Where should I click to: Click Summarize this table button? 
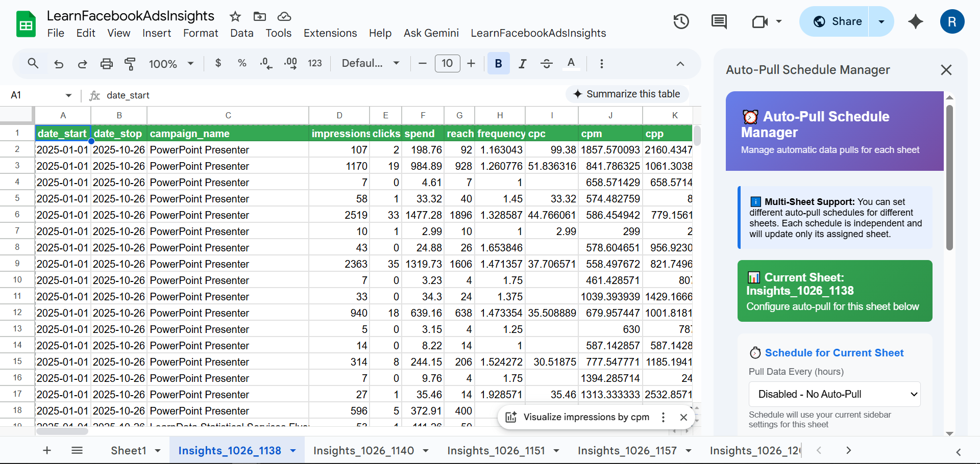coord(627,94)
